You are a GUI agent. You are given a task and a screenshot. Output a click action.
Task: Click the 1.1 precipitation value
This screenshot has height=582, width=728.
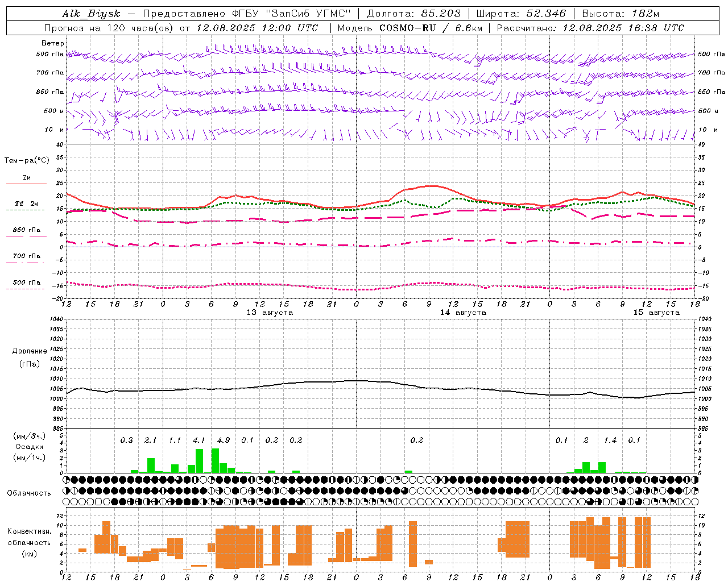[175, 440]
